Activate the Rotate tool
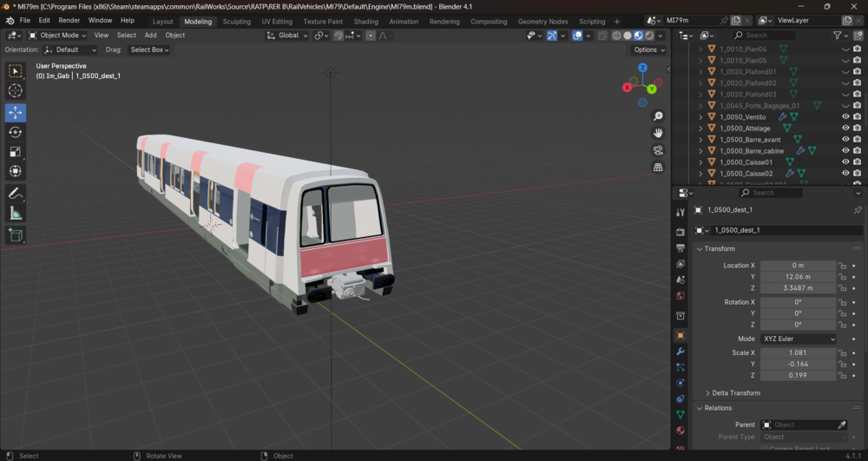This screenshot has width=868, height=461. pyautogui.click(x=16, y=132)
